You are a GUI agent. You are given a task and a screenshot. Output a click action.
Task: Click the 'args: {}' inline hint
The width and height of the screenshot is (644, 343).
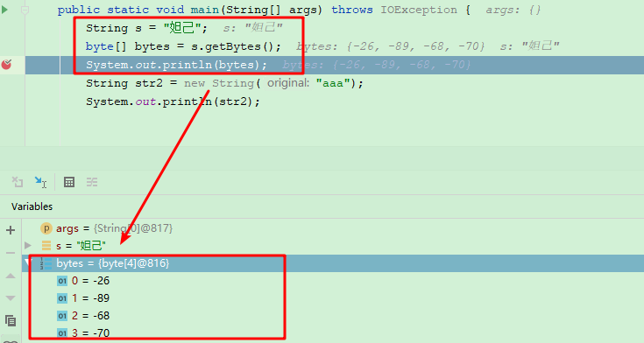pyautogui.click(x=513, y=10)
